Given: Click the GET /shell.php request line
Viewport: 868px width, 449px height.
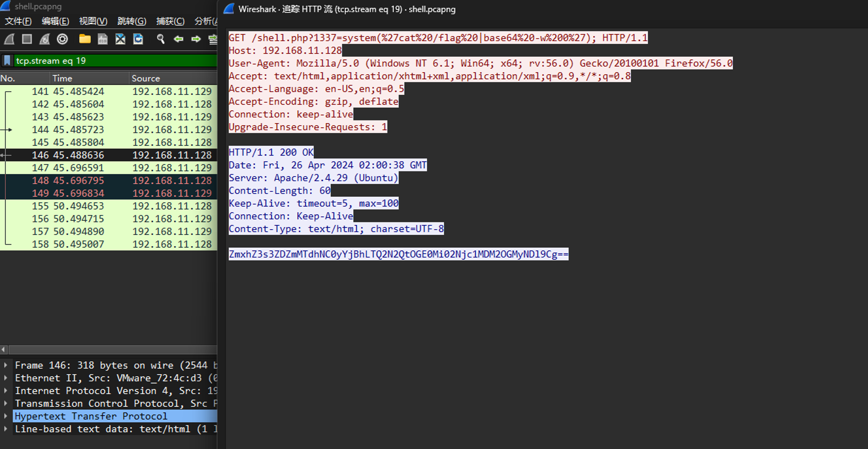Looking at the screenshot, I should point(438,38).
